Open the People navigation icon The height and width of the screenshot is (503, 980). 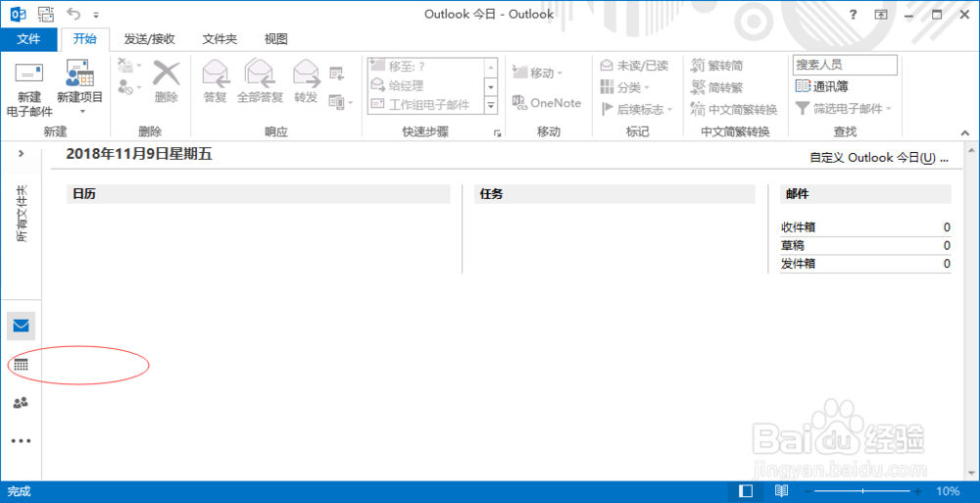(x=21, y=403)
